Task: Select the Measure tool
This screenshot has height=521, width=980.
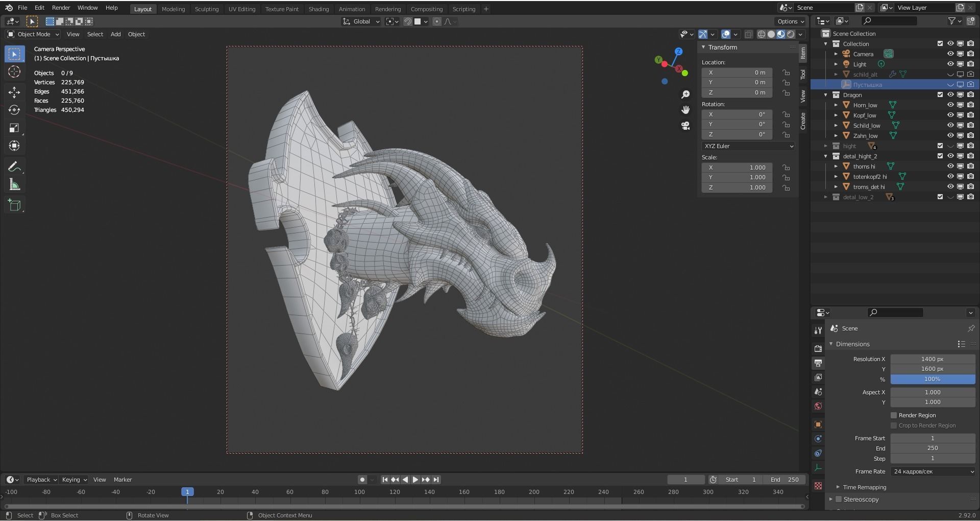Action: [14, 184]
